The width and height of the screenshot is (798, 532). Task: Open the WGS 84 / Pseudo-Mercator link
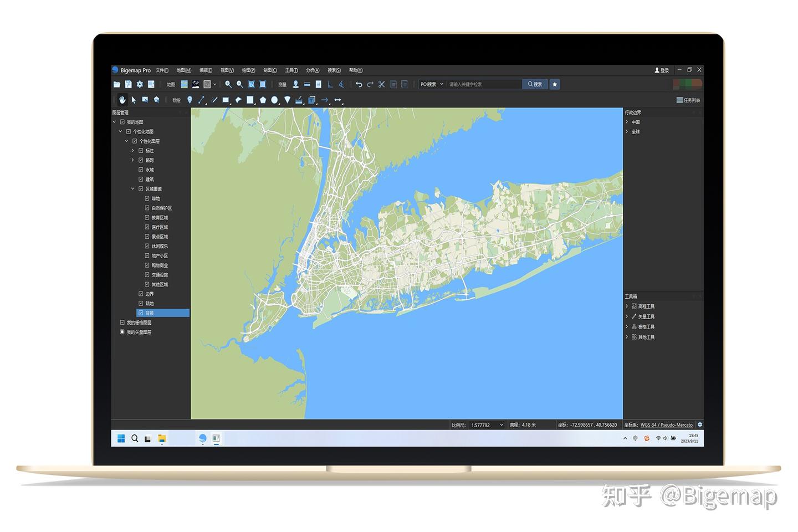pyautogui.click(x=667, y=424)
